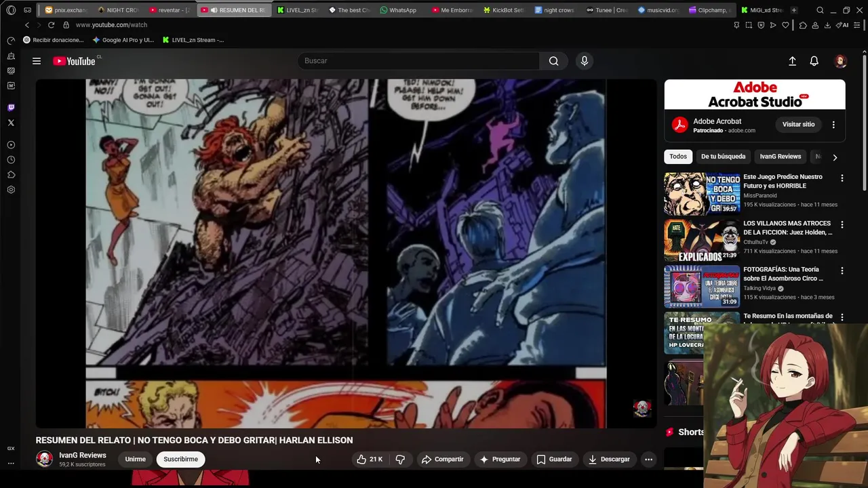This screenshot has height=488, width=868.
Task: Open X (Twitter) panel in Opera sidebar
Action: 11,123
